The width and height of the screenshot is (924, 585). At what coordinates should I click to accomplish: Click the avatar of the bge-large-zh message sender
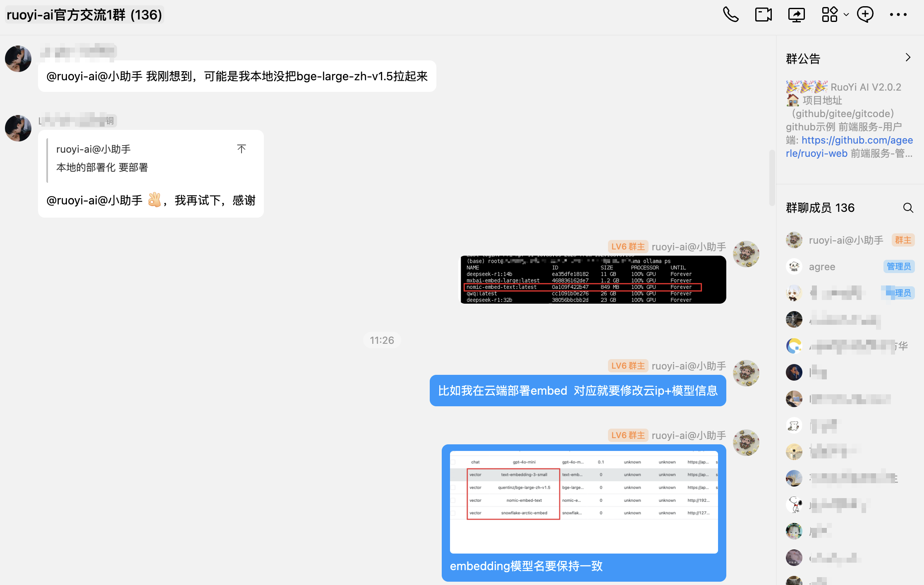pos(18,59)
